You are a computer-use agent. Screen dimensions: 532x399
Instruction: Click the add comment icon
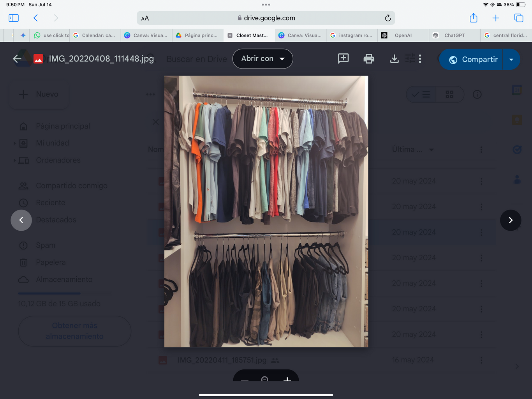(x=343, y=58)
